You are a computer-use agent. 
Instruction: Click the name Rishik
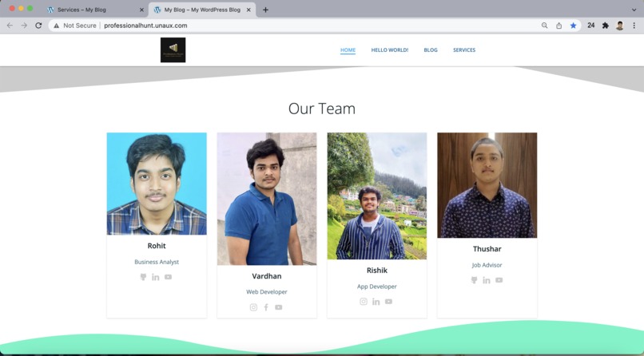point(376,271)
